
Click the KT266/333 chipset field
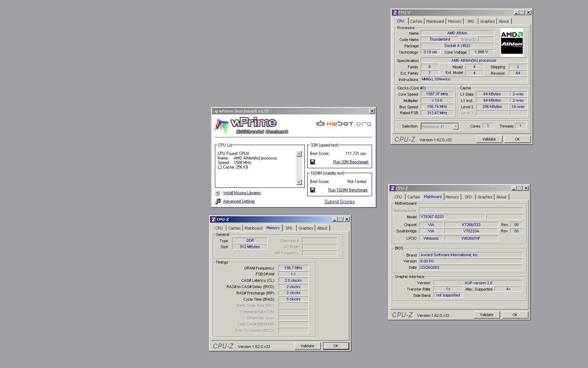tap(471, 225)
